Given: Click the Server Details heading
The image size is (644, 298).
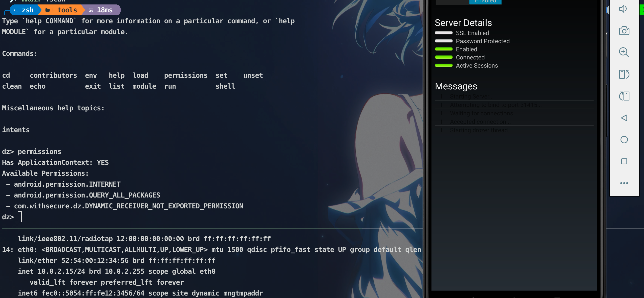Looking at the screenshot, I should coord(463,23).
